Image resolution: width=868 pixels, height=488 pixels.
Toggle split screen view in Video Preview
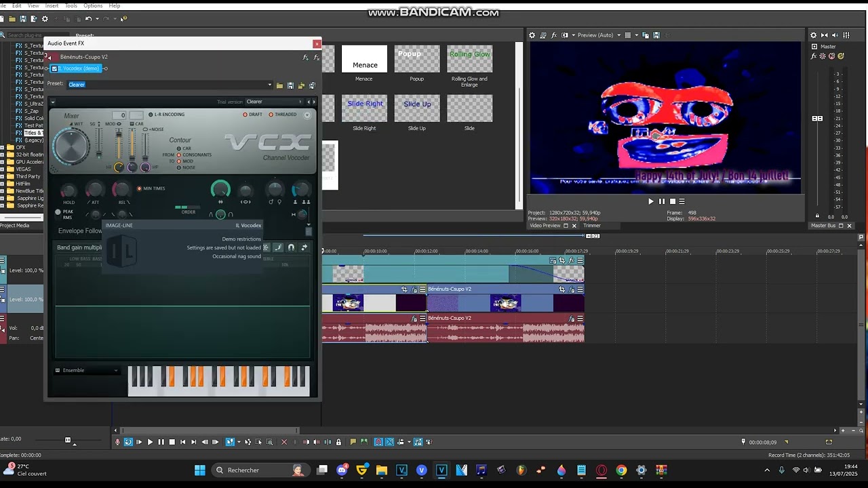pos(566,35)
